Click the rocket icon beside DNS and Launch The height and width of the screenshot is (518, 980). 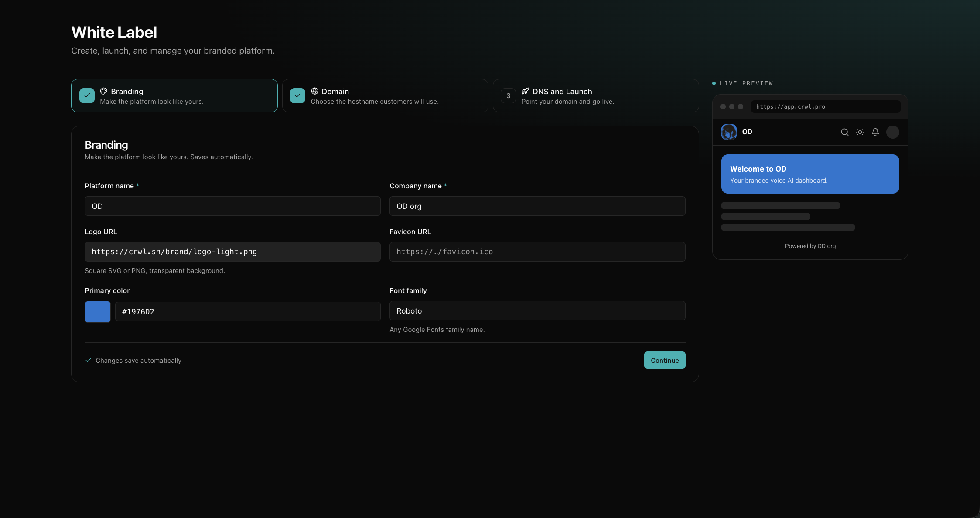click(525, 91)
